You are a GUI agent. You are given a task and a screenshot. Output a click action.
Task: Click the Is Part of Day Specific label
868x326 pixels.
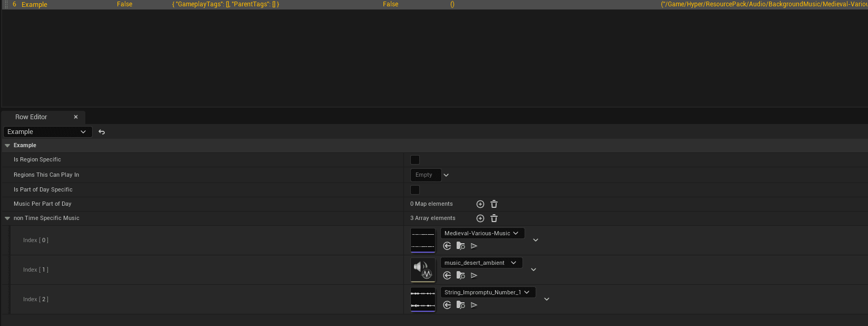pos(43,190)
